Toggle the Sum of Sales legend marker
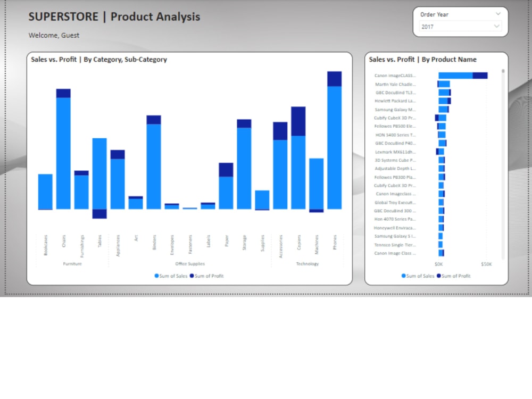The width and height of the screenshot is (532, 399). (156, 276)
